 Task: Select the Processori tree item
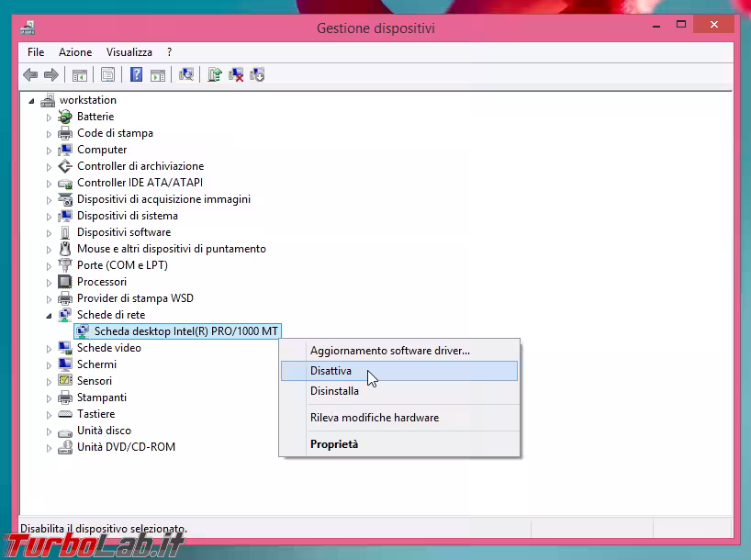101,282
